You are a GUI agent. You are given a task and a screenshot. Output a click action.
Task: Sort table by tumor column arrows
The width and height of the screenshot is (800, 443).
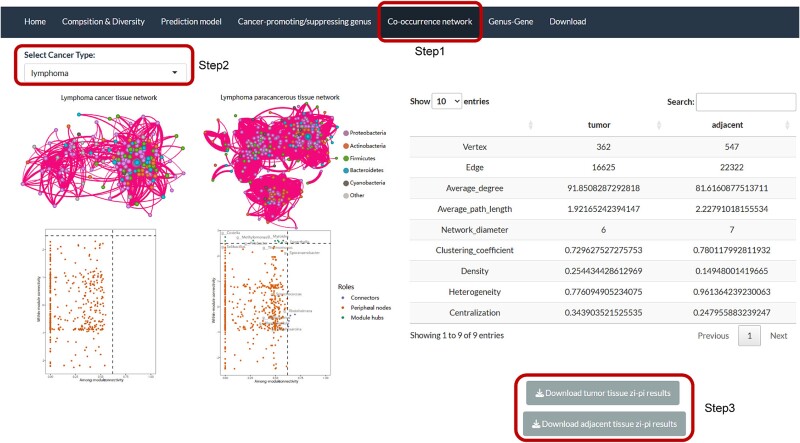click(659, 125)
